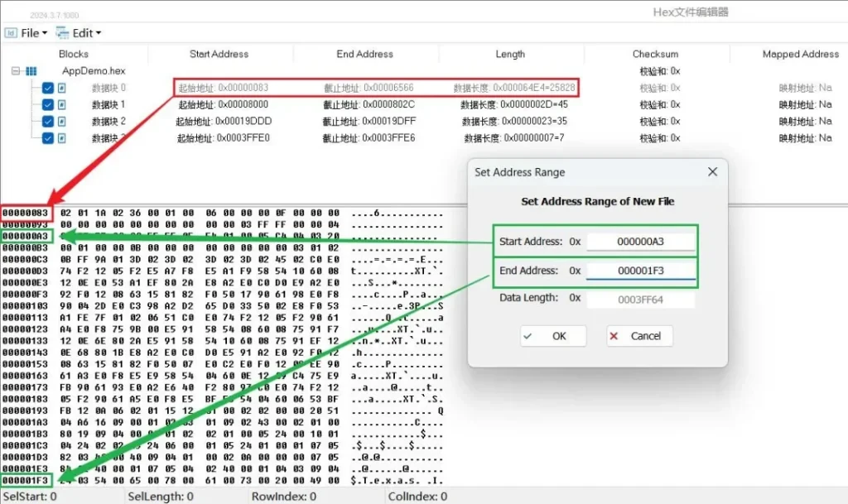Click the file icon of data block 数据块 0

[61, 88]
